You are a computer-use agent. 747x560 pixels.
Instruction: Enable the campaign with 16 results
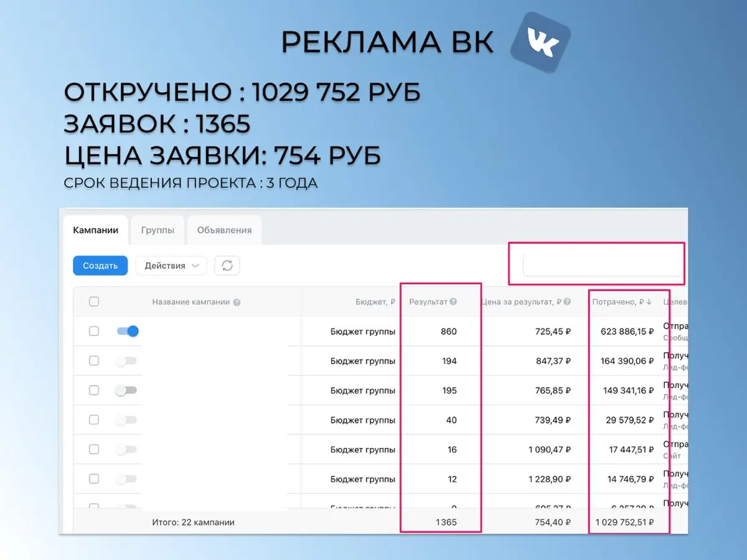click(126, 449)
